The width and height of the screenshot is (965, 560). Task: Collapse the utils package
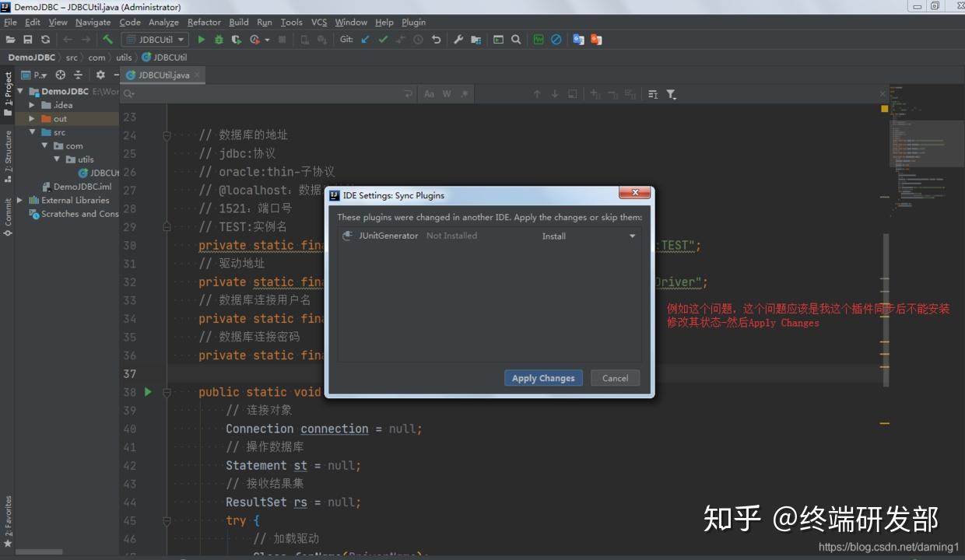coord(57,159)
